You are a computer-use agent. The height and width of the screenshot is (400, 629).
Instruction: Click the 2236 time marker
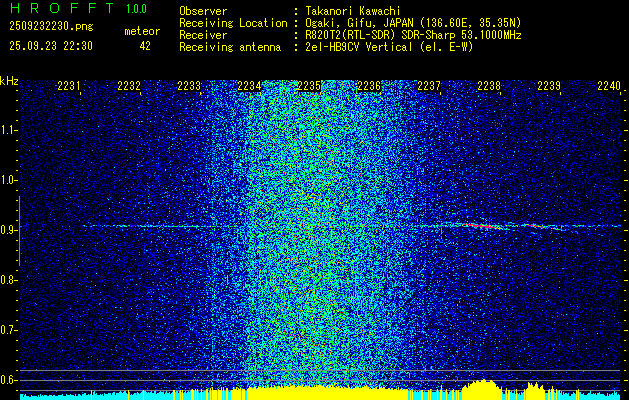(369, 86)
